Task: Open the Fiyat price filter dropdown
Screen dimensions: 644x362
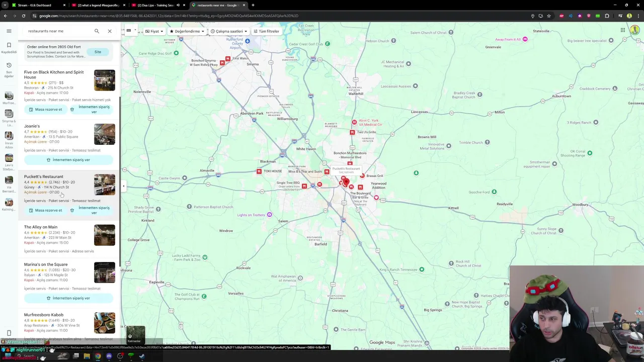Action: [154, 31]
